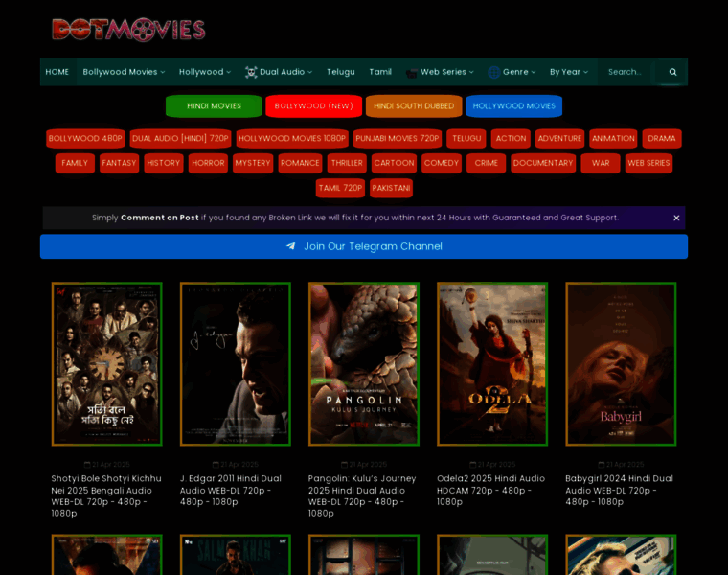Image resolution: width=728 pixels, height=575 pixels.
Task: Open Babygirl 2024 Hindi Dual title link
Action: (x=619, y=491)
